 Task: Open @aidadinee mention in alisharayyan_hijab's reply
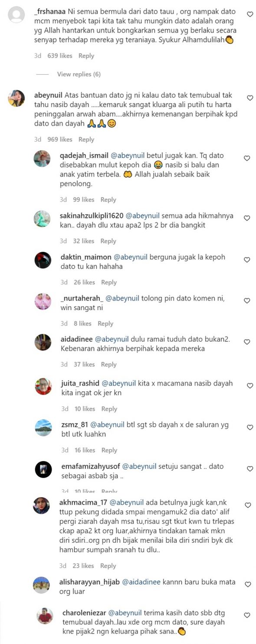click(142, 583)
